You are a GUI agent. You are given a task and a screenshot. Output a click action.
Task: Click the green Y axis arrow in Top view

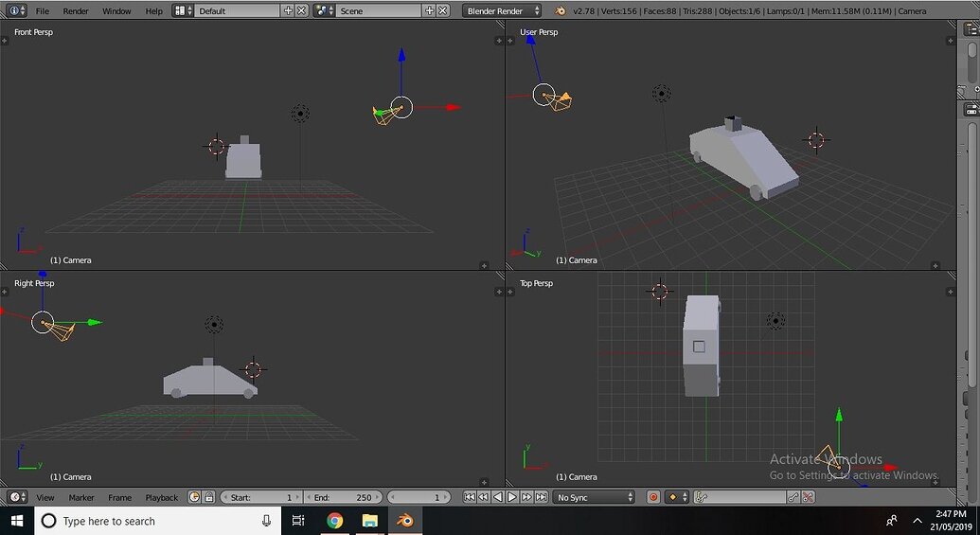tap(839, 415)
